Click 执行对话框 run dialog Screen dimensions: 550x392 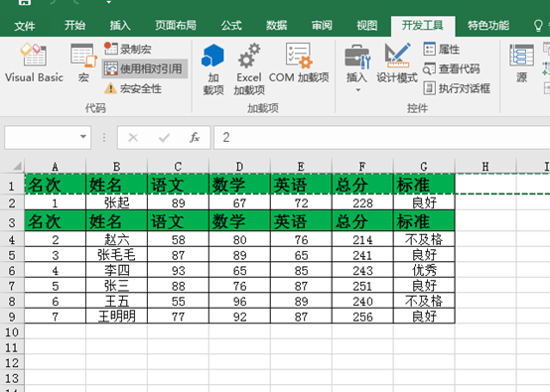point(457,88)
